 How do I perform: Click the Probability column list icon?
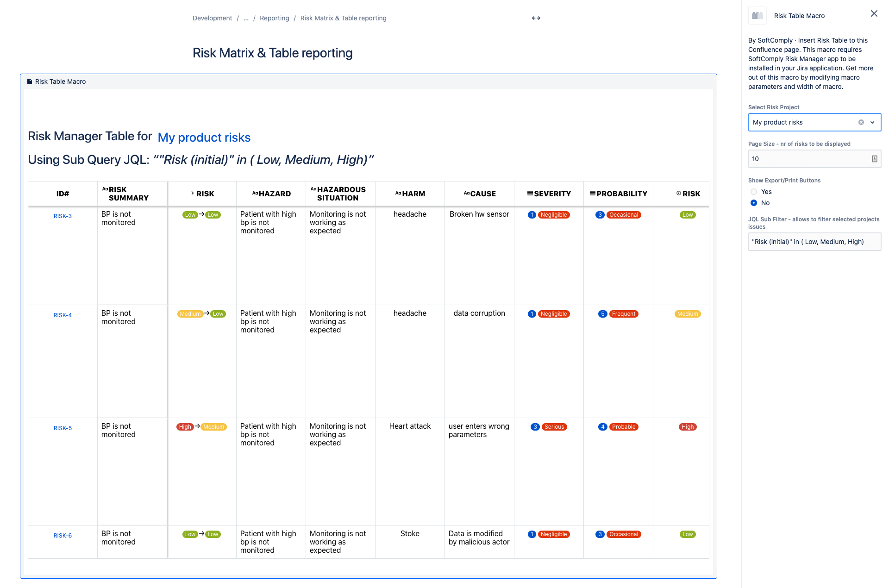point(592,193)
